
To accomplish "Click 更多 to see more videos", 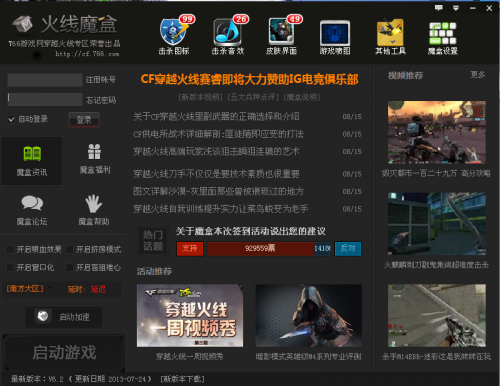I will pyautogui.click(x=477, y=75).
